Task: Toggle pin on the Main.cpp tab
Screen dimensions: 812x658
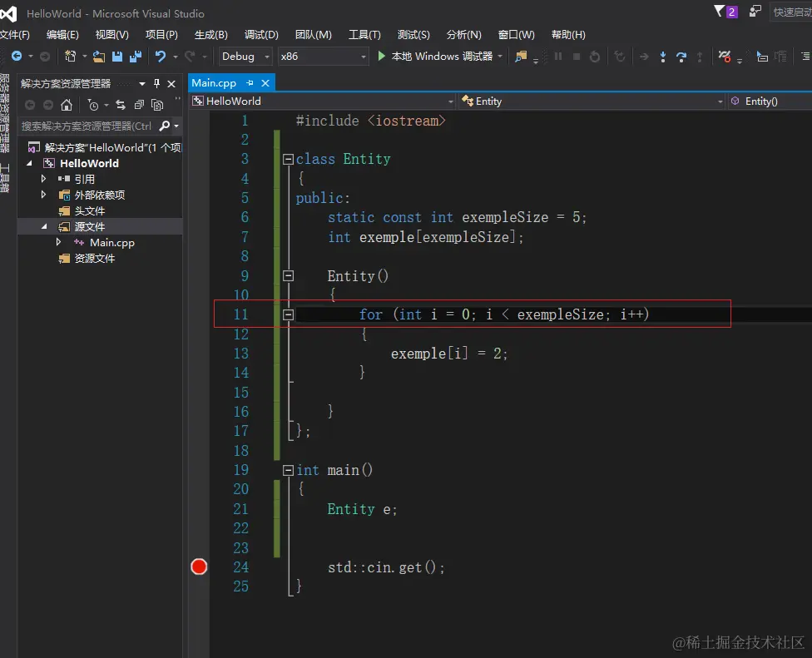Action: coord(250,83)
